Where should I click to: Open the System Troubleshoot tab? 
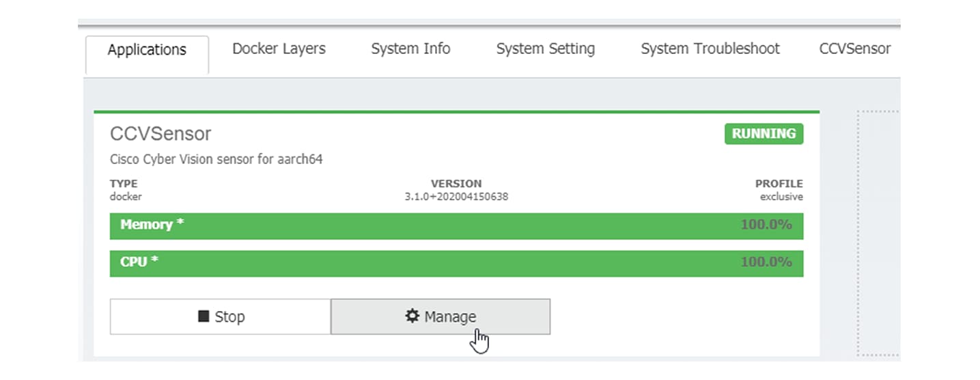[x=710, y=49]
